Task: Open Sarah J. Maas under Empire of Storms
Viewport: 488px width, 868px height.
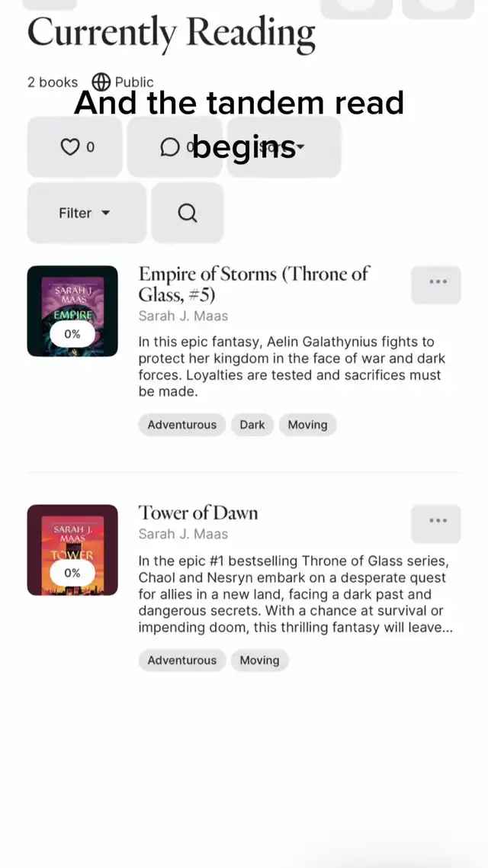Action: 183,316
